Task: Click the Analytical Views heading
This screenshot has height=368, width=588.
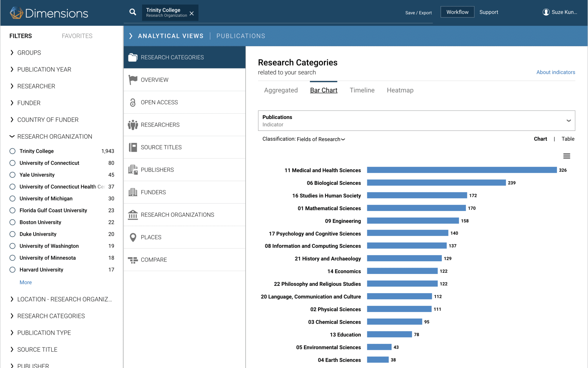Action: tap(171, 36)
